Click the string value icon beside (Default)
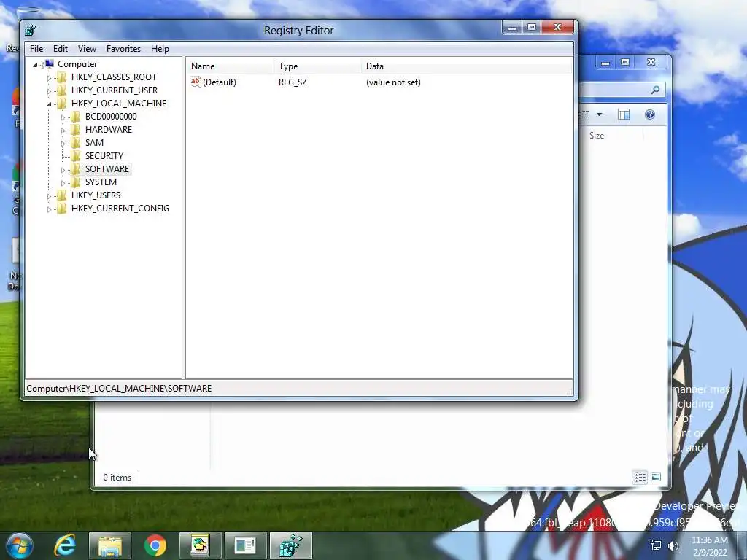The width and height of the screenshot is (747, 560). pos(196,82)
